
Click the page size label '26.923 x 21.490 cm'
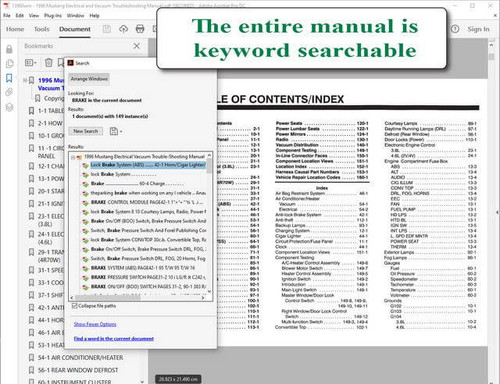coord(178,379)
